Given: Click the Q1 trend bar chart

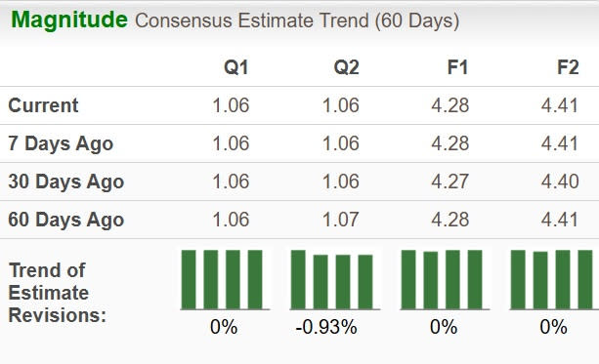Looking at the screenshot, I should [225, 279].
